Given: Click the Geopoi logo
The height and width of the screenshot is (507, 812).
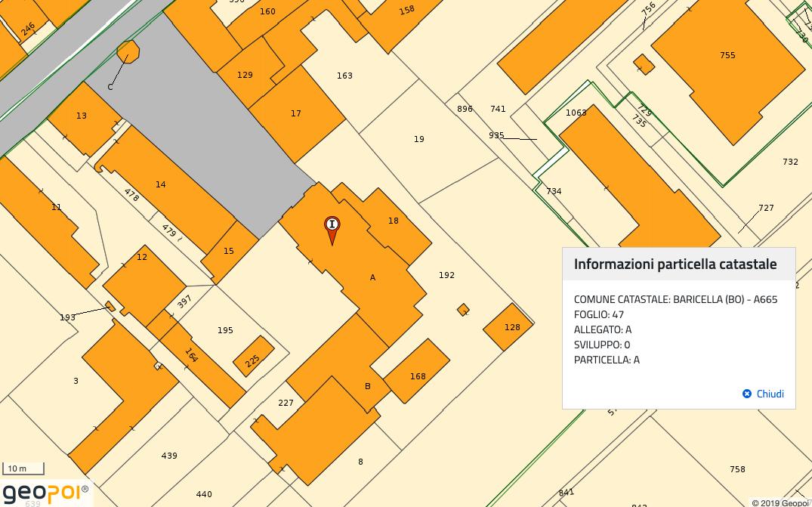Looking at the screenshot, I should point(45,493).
